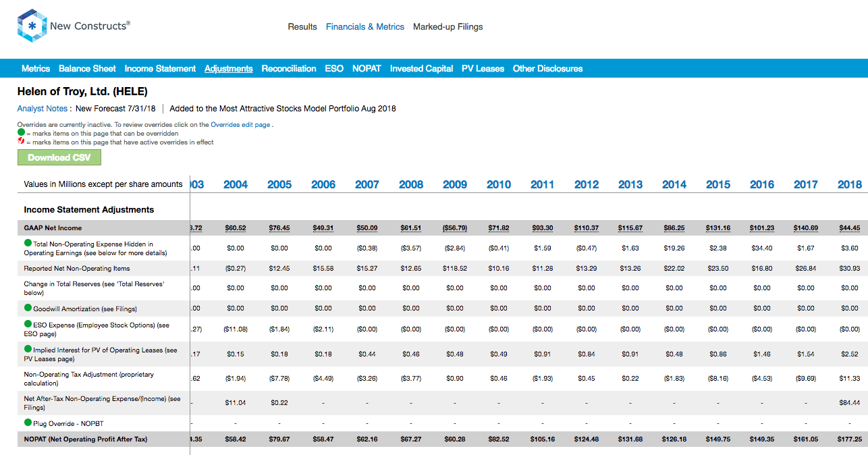Click the 2018 Implied Interest value $2.52
The height and width of the screenshot is (455, 868).
point(849,354)
